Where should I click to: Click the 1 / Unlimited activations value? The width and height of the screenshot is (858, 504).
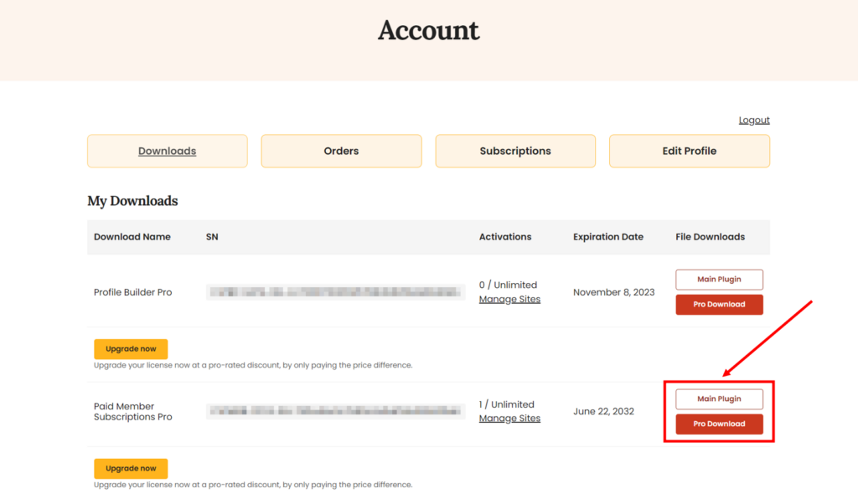tap(506, 404)
